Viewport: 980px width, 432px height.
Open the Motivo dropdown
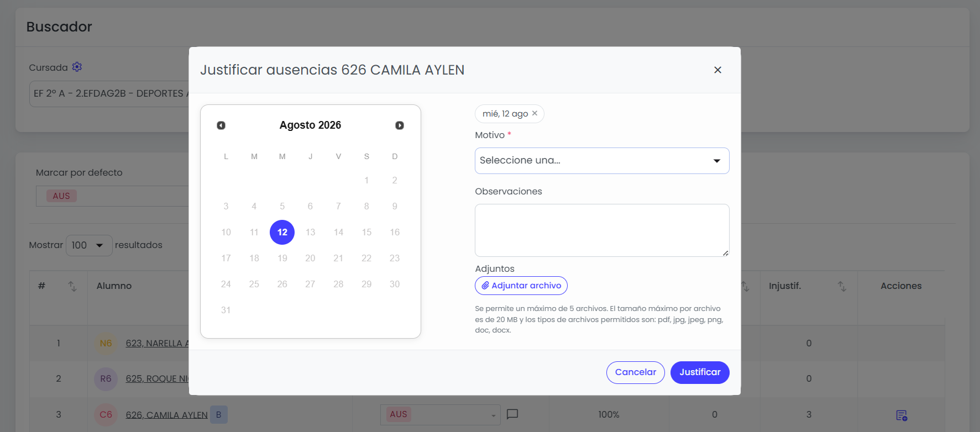click(x=602, y=161)
